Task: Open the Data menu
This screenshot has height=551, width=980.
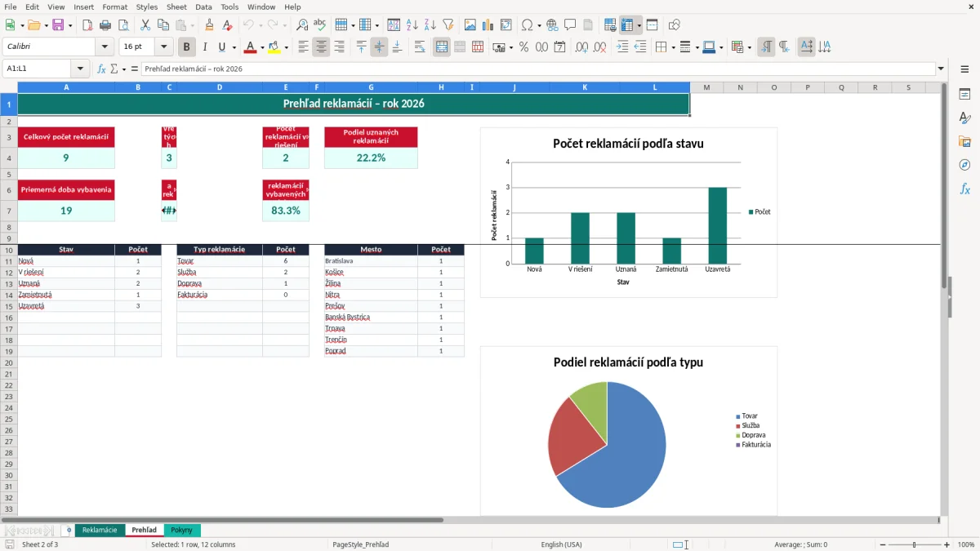Action: [203, 7]
